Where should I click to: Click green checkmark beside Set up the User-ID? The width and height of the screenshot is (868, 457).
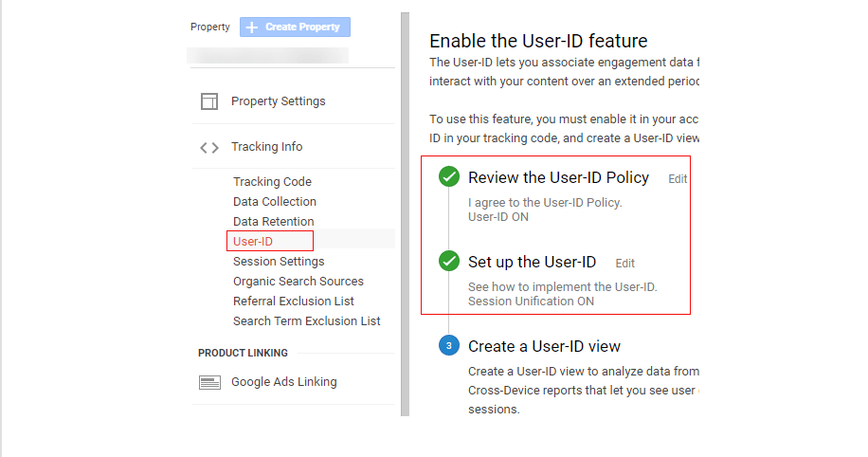(449, 262)
